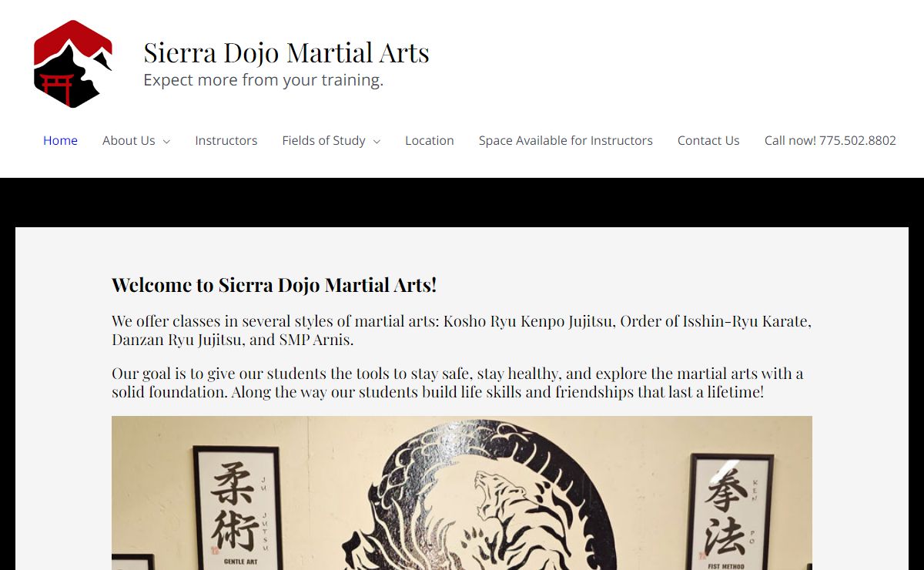
Task: Select the Contact Us nav link
Action: 708,140
